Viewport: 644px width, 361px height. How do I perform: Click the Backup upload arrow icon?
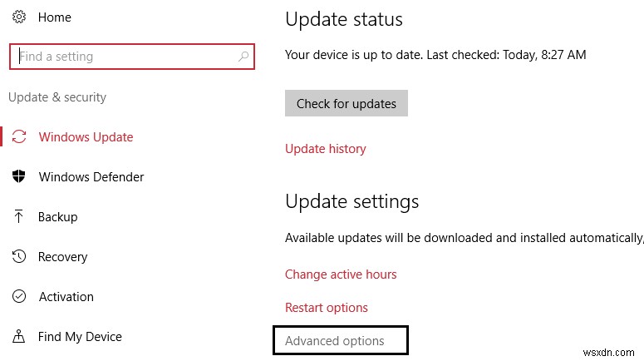(19, 217)
